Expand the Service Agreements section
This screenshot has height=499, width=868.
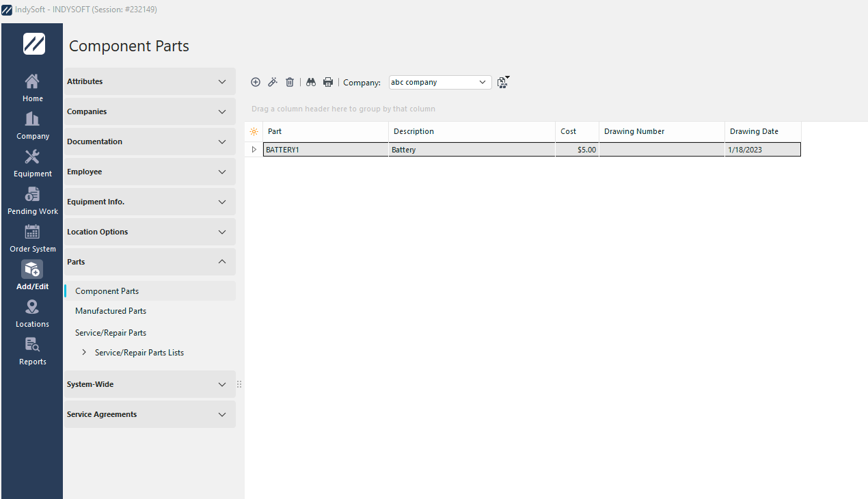click(x=150, y=414)
